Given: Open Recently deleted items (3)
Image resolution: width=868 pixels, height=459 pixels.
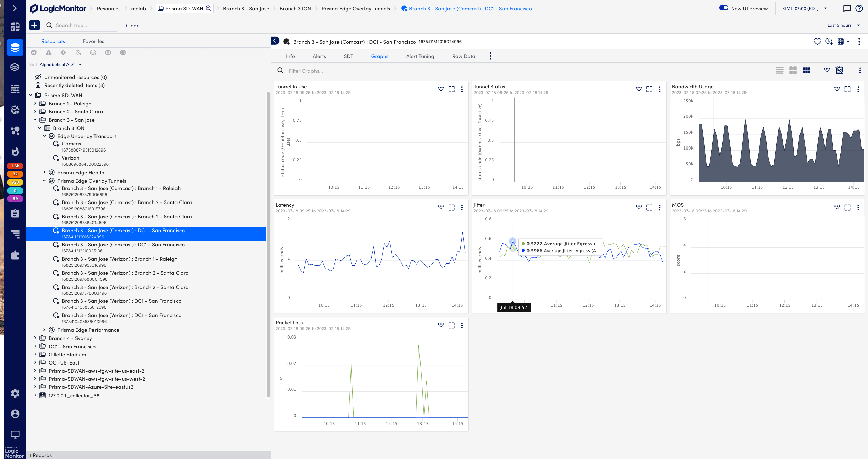Looking at the screenshot, I should pos(74,85).
